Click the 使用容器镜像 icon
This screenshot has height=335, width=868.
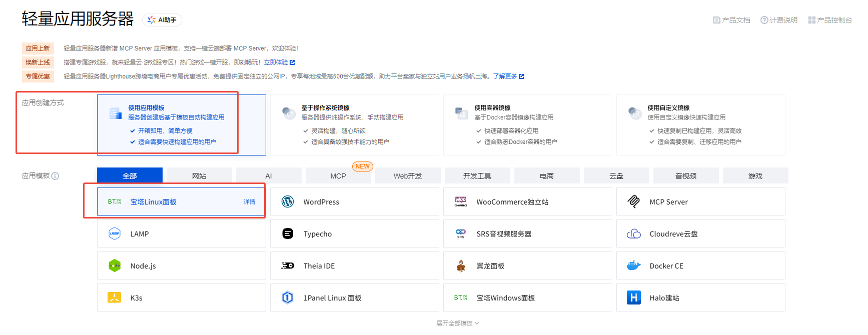461,113
